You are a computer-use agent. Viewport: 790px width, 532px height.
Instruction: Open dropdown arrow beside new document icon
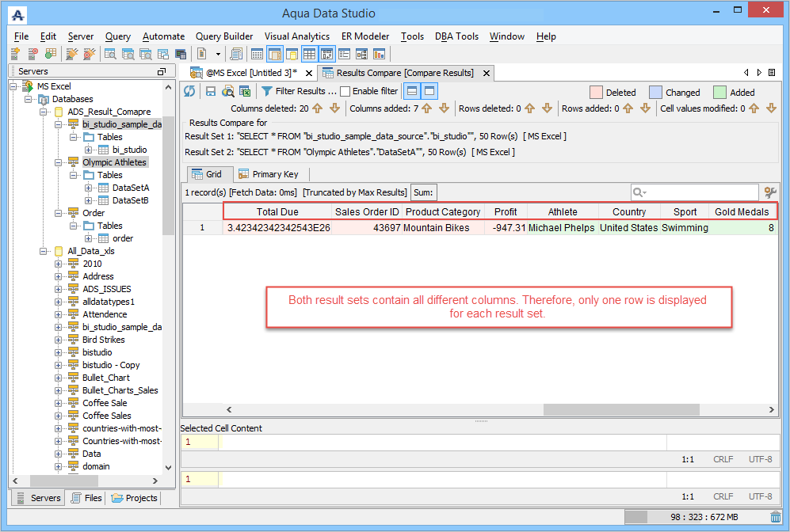(x=218, y=54)
